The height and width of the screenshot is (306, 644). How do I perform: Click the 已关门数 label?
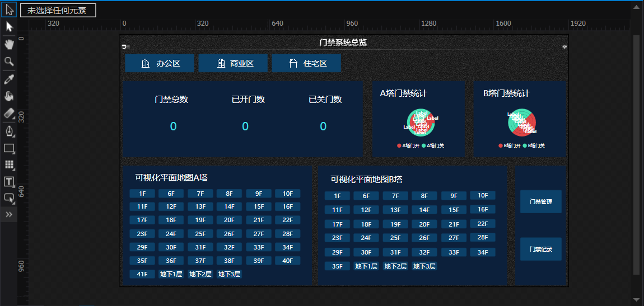(325, 99)
